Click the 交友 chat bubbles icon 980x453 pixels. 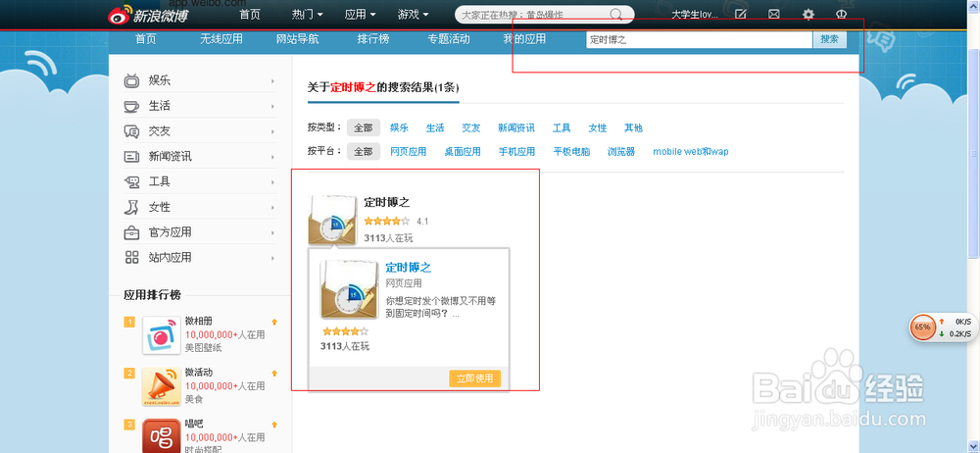tap(132, 131)
